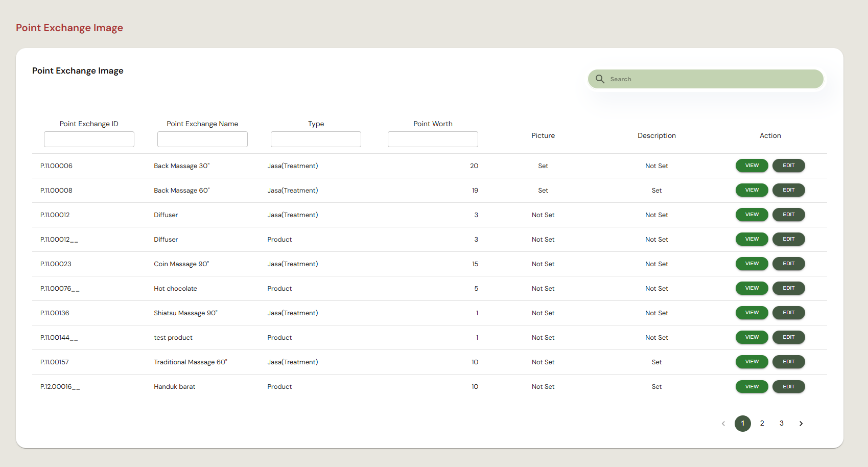
Task: Select current page 1 indicator
Action: point(743,424)
